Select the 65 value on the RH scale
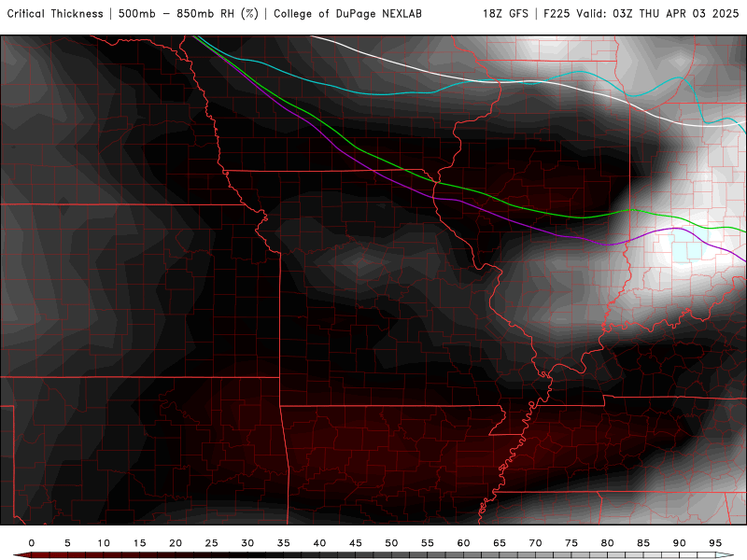The width and height of the screenshot is (747, 560). [x=500, y=543]
